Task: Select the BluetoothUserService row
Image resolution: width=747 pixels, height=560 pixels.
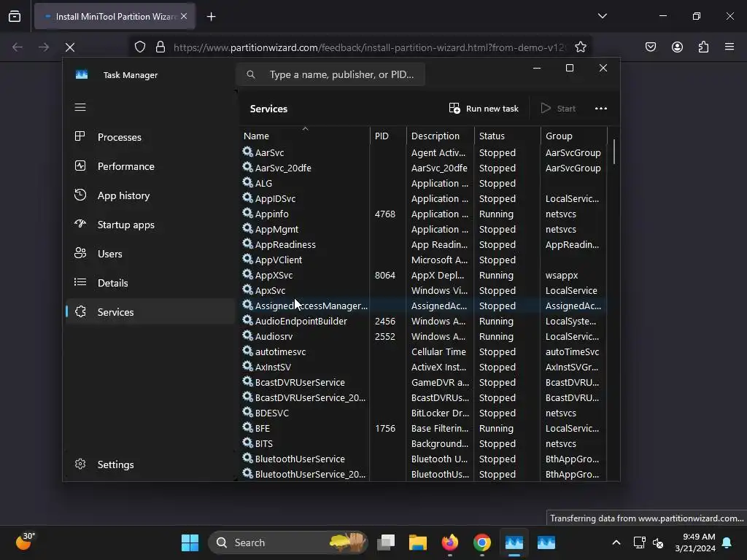Action: 423,459
